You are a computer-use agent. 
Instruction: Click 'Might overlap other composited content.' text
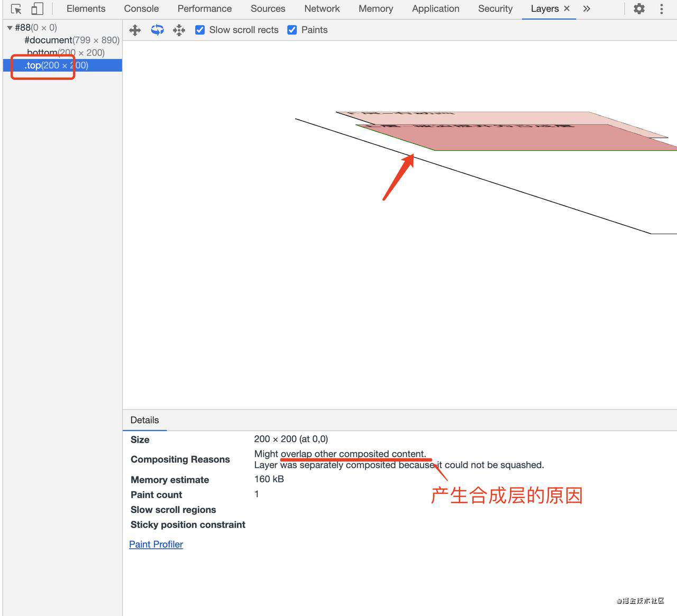point(340,454)
